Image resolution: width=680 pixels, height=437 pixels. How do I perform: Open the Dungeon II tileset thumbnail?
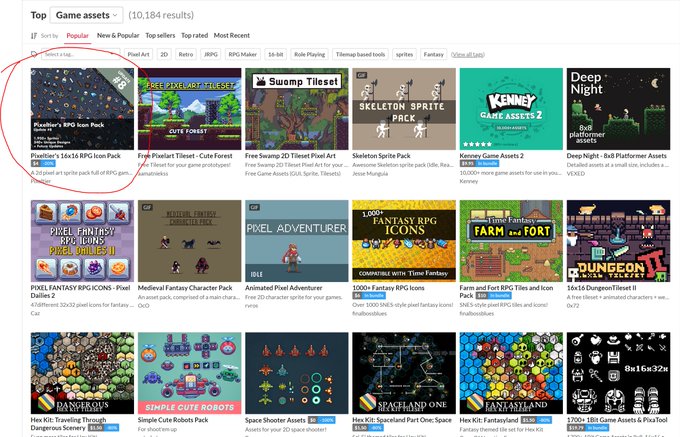click(x=618, y=241)
